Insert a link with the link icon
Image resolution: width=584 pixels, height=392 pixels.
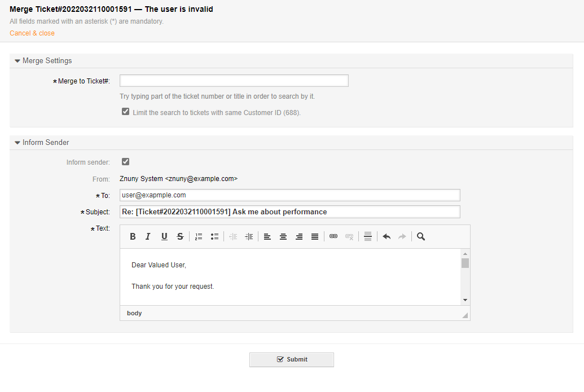pyautogui.click(x=333, y=237)
